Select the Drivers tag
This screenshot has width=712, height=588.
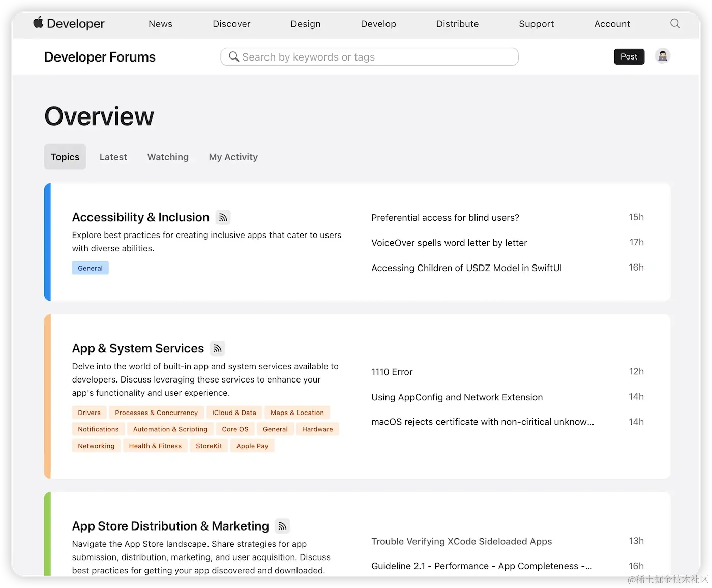click(x=89, y=413)
